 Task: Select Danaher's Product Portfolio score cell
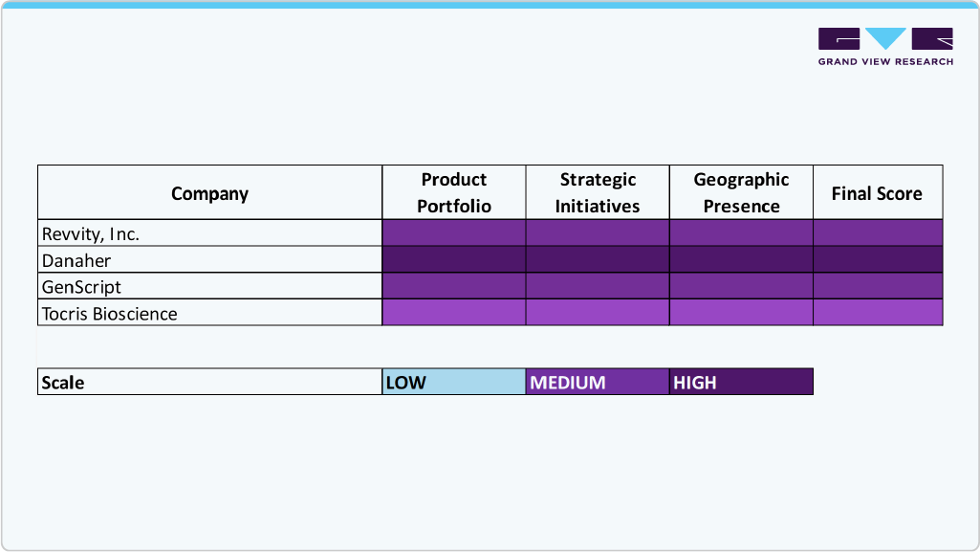pyautogui.click(x=454, y=260)
